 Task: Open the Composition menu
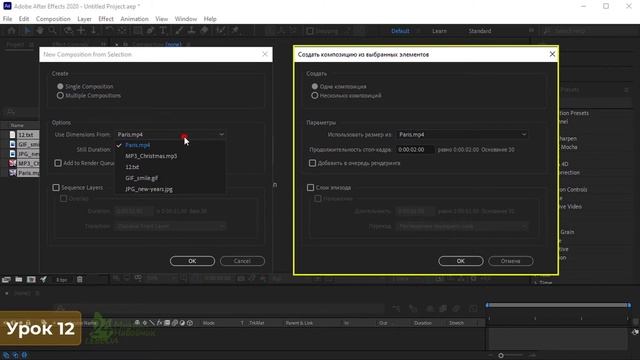[x=53, y=19]
